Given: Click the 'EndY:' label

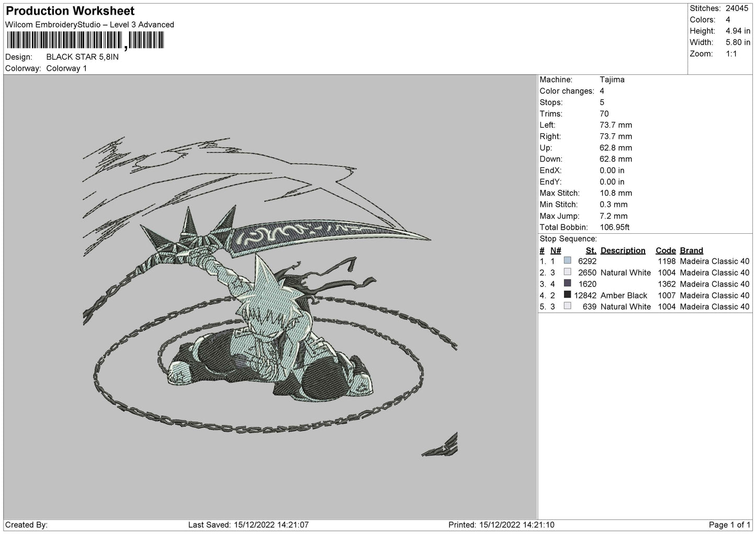Looking at the screenshot, I should coord(550,182).
